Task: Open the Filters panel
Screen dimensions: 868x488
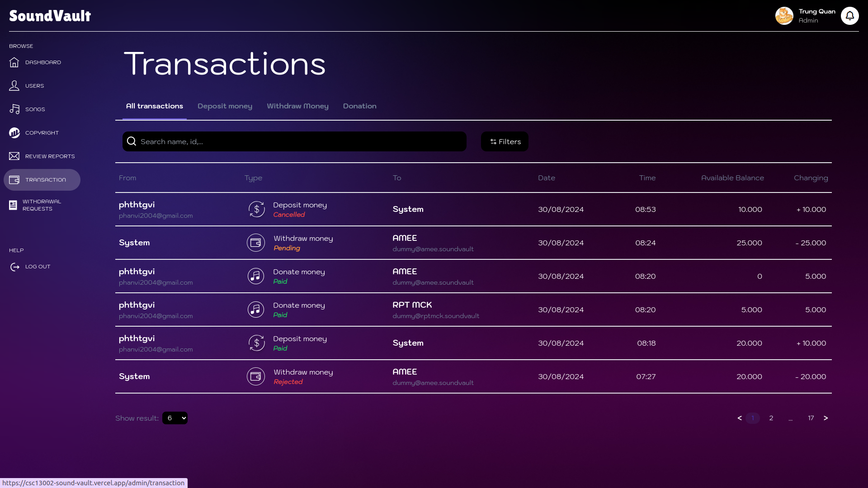Action: (505, 141)
